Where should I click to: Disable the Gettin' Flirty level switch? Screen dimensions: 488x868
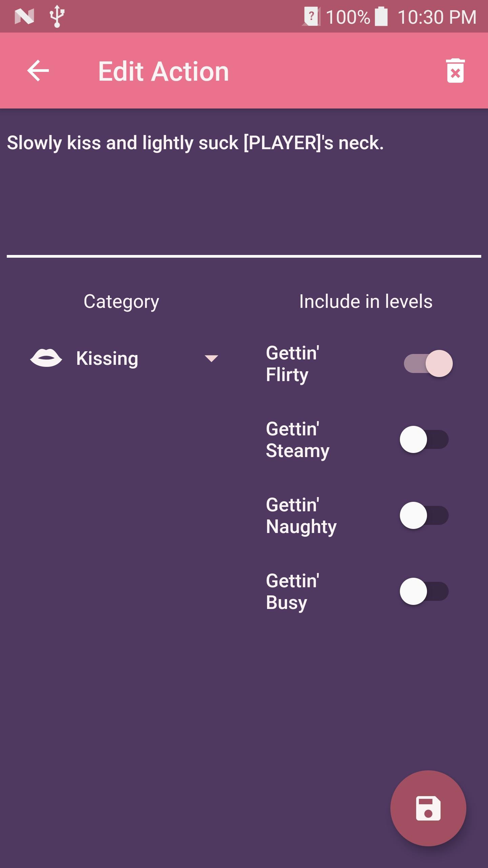[428, 363]
